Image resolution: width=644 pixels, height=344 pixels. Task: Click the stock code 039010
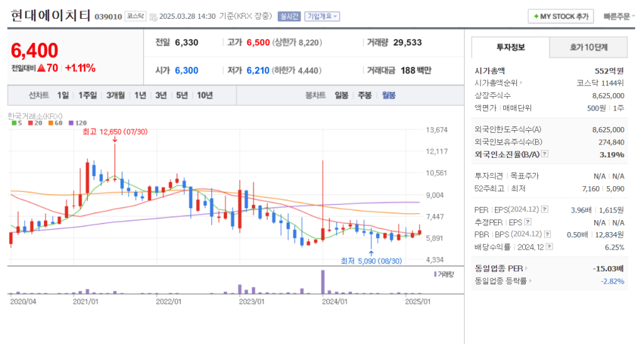pyautogui.click(x=108, y=17)
